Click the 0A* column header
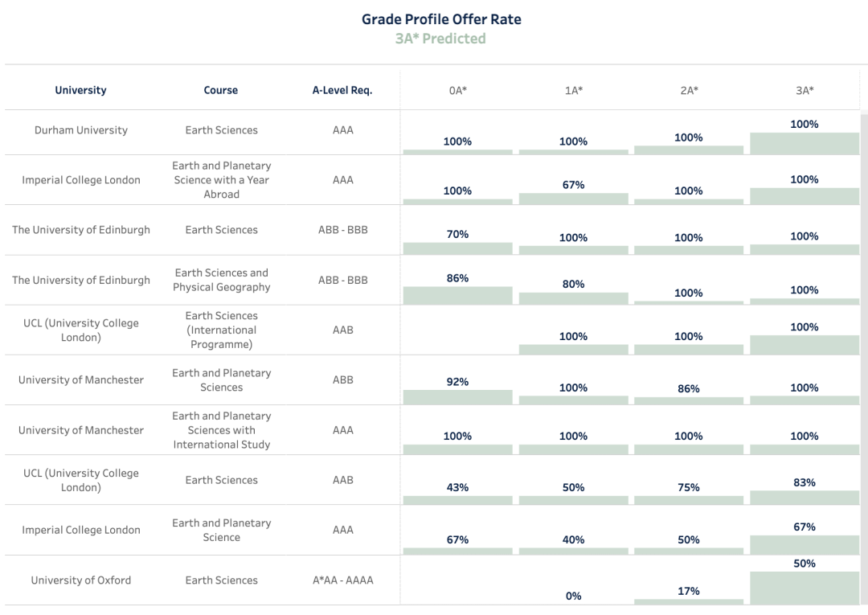The image size is (868, 615). click(457, 91)
